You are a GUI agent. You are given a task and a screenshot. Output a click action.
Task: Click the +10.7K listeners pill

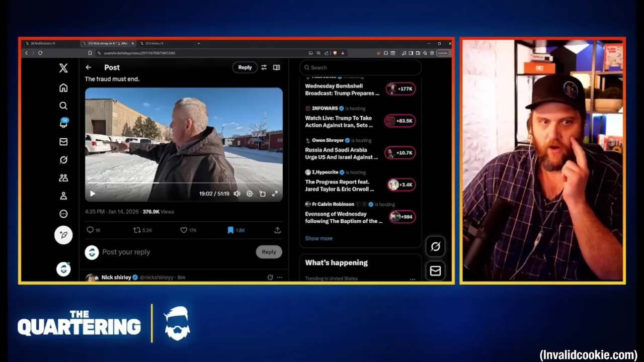pyautogui.click(x=400, y=153)
